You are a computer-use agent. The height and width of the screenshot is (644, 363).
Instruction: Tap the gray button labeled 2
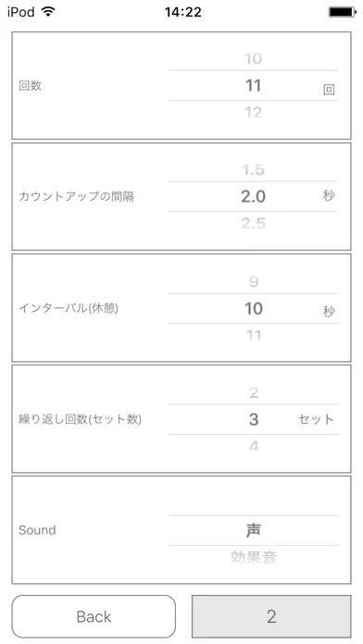[x=271, y=616]
